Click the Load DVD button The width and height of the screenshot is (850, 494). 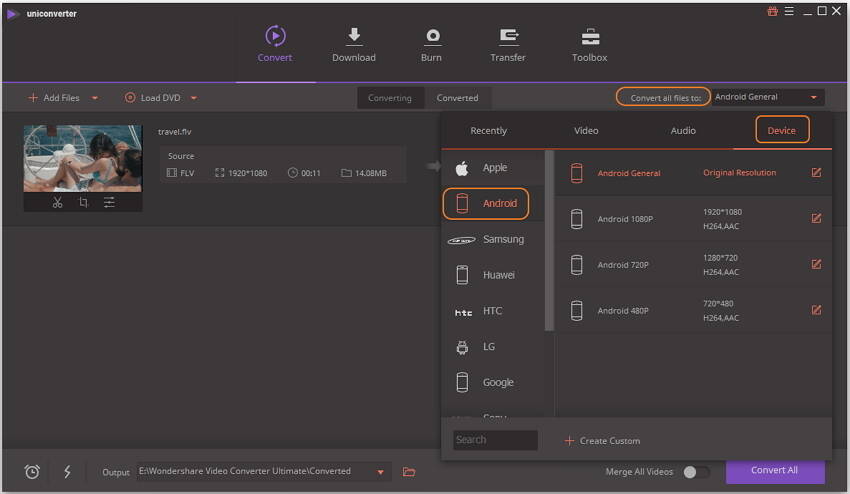pyautogui.click(x=153, y=98)
